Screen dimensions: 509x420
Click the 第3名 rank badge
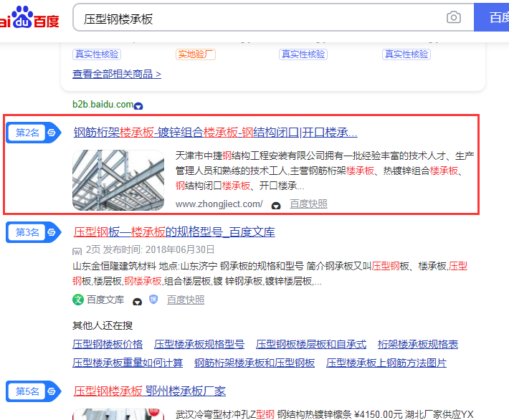[33, 232]
